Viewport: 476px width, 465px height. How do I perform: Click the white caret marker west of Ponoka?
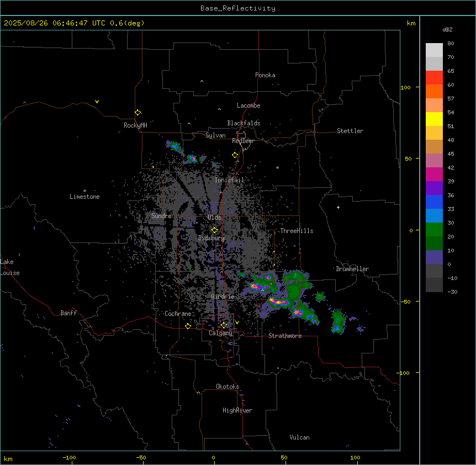point(202,81)
